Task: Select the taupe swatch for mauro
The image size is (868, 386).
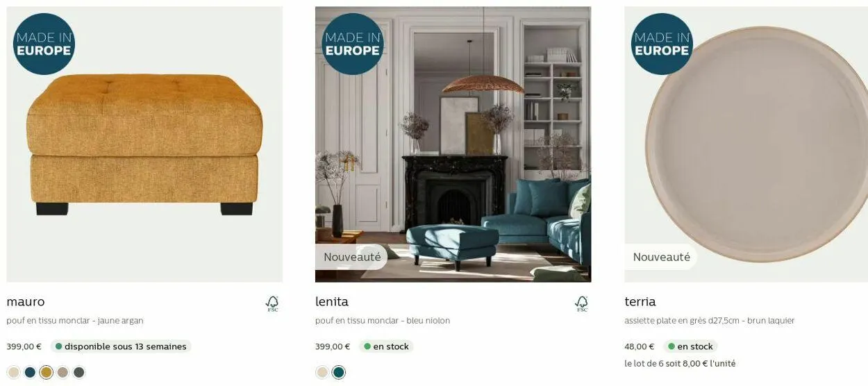Action: click(62, 372)
